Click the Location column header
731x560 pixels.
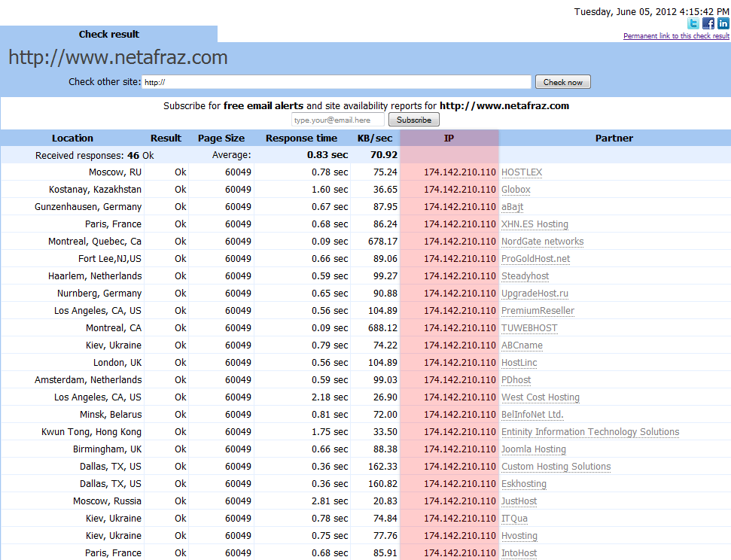point(72,138)
